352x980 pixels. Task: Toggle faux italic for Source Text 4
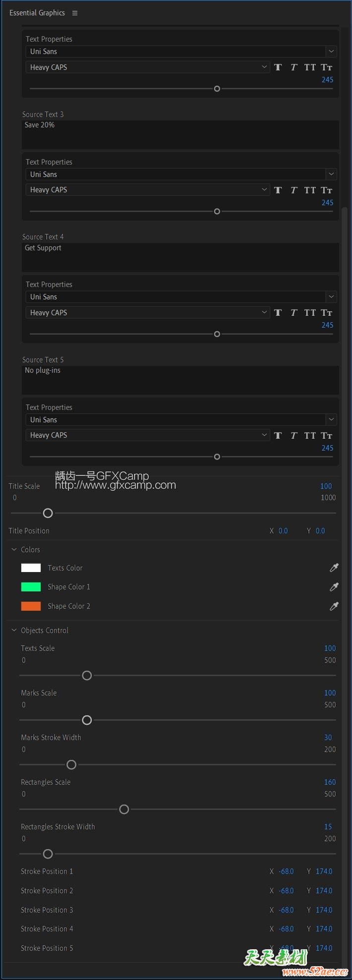[x=294, y=313]
